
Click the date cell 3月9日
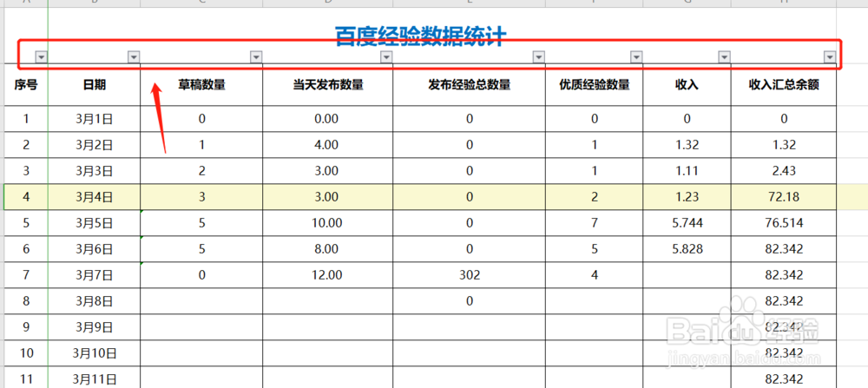(x=95, y=327)
